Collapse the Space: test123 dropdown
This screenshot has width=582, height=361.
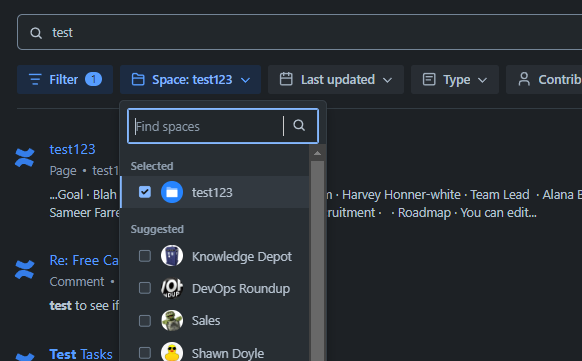click(x=190, y=79)
